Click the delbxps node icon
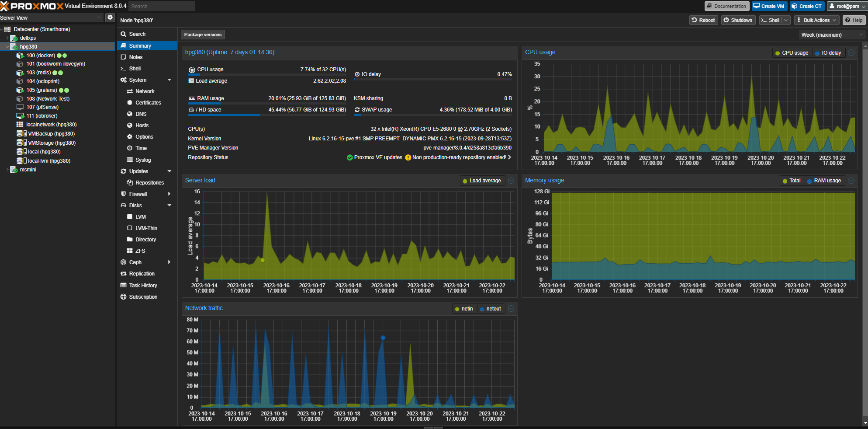 [14, 38]
